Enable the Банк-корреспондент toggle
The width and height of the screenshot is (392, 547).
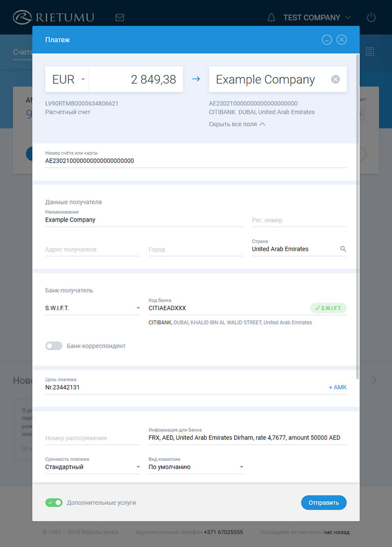pyautogui.click(x=54, y=346)
